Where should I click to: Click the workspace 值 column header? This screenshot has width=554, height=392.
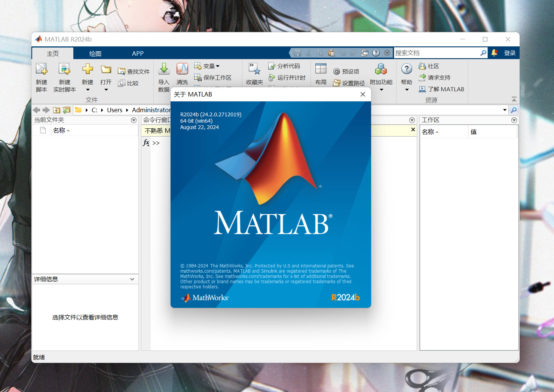pyautogui.click(x=474, y=132)
